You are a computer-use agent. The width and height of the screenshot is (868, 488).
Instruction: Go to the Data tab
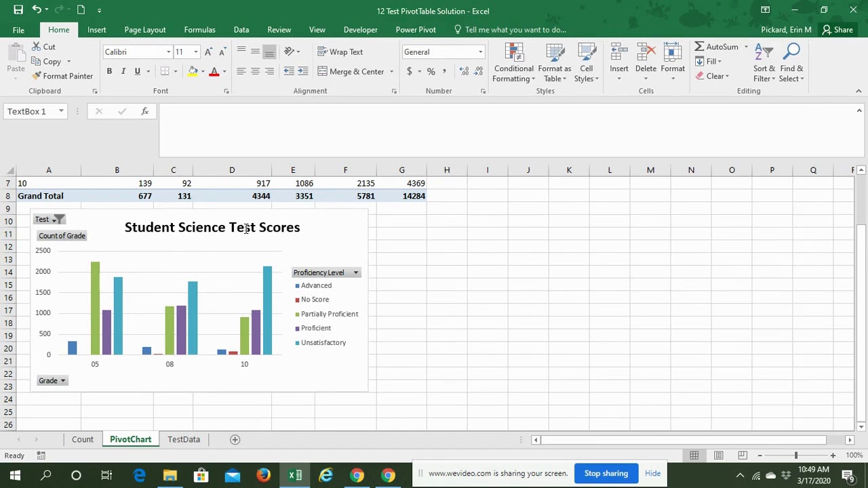[241, 30]
